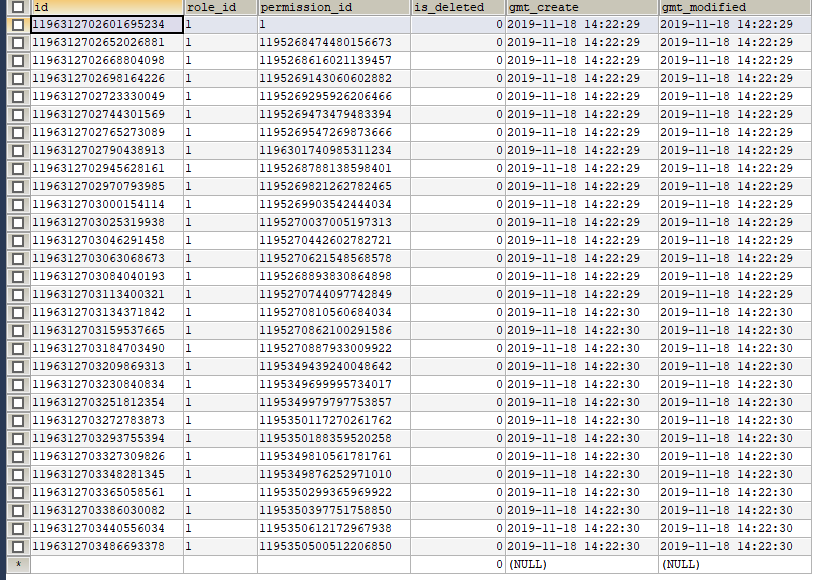The width and height of the screenshot is (820, 580).
Task: Select permission_id cell 1195268474480156673
Action: pyautogui.click(x=334, y=42)
